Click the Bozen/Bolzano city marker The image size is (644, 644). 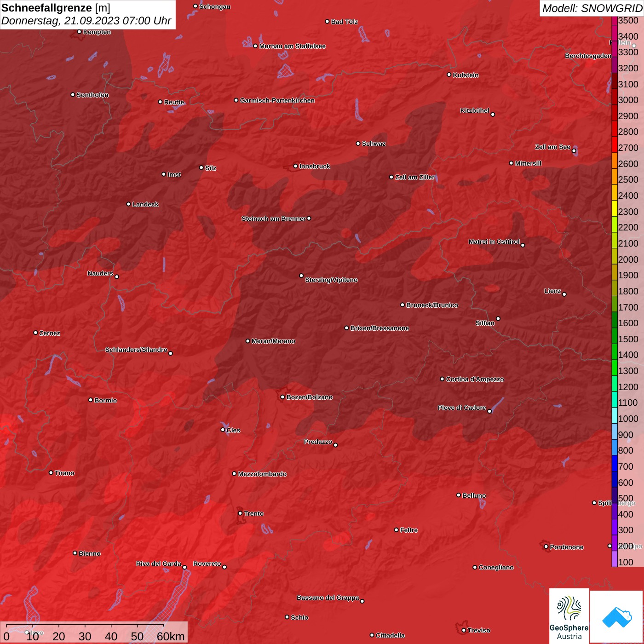(x=282, y=397)
